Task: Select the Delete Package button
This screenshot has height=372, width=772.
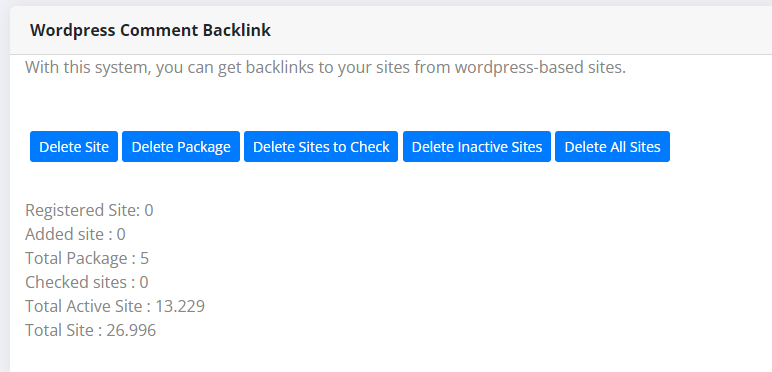Action: point(181,147)
